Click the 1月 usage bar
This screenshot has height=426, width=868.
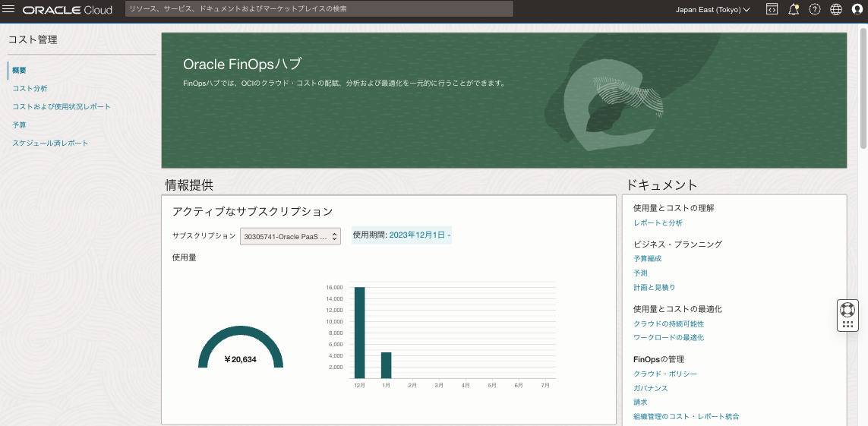click(387, 365)
